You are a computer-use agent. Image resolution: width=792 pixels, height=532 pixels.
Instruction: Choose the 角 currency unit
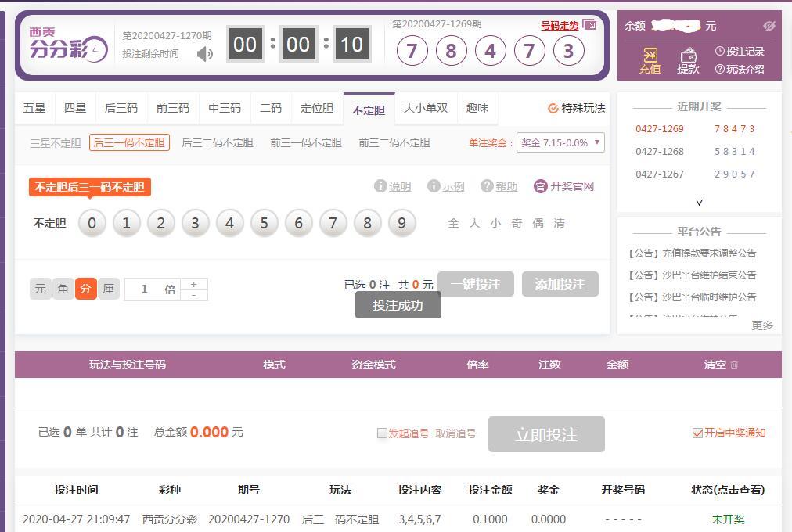pyautogui.click(x=63, y=289)
